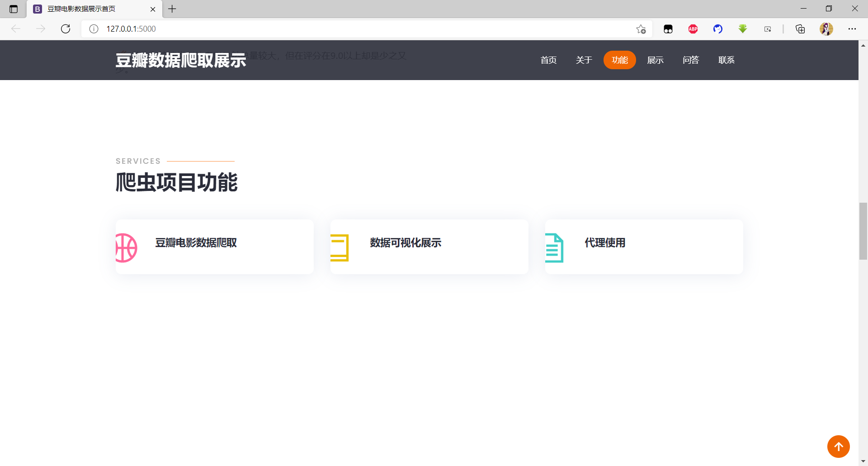Screen dimensions: 868x466
Task: Open the tab actions menu icon
Action: tap(14, 9)
